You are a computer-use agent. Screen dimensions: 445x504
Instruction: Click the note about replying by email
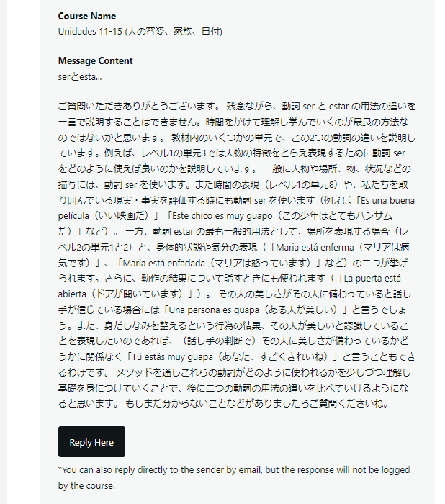pos(234,477)
